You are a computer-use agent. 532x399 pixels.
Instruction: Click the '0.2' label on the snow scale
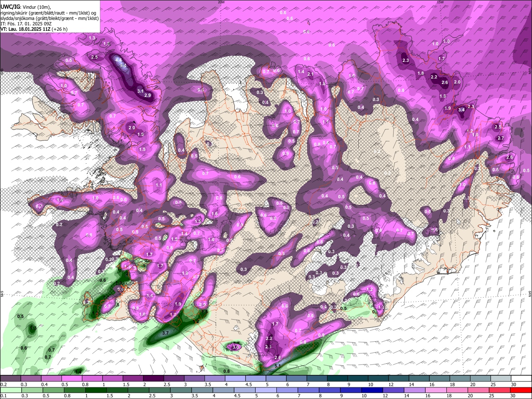pyautogui.click(x=3, y=384)
